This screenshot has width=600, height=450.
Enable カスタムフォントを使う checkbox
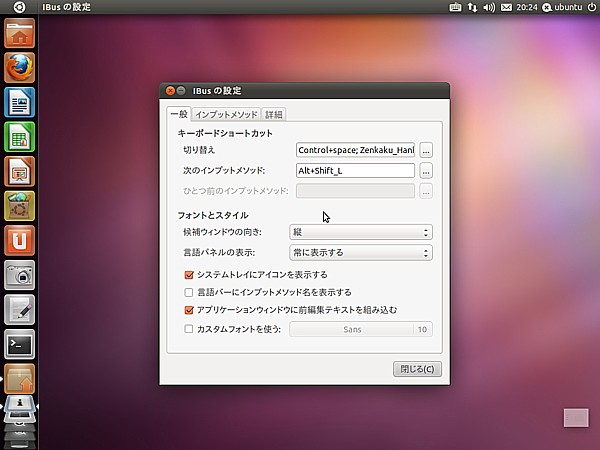point(189,329)
